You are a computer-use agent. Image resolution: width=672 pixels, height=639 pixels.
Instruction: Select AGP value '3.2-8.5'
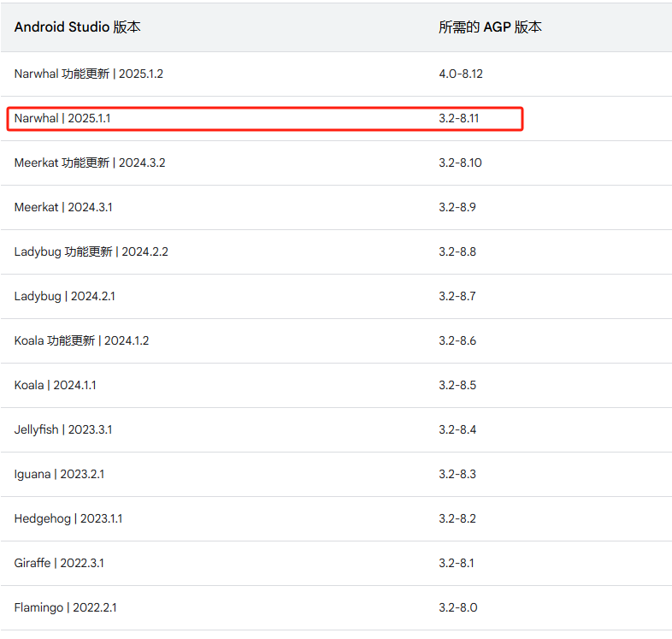point(457,386)
